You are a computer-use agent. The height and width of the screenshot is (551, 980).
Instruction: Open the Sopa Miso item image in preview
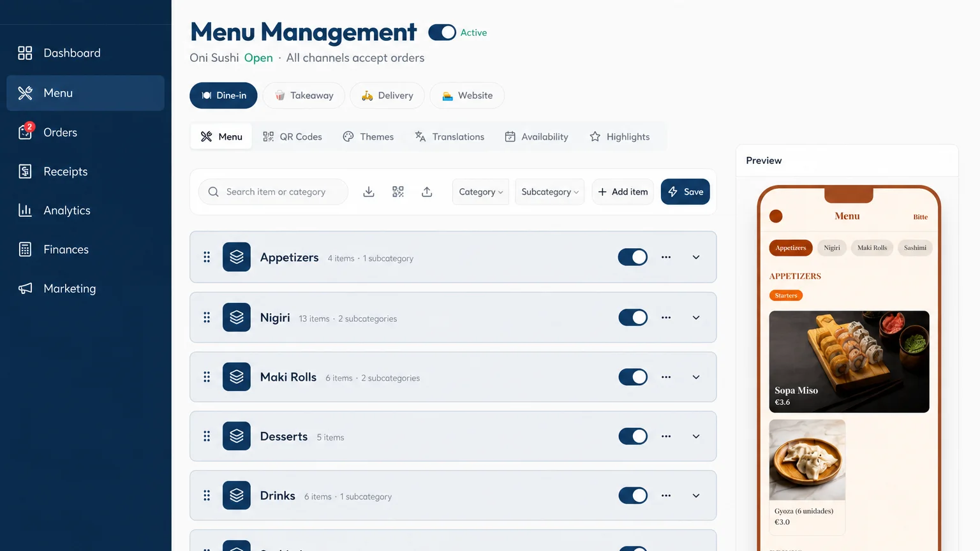coord(849,362)
